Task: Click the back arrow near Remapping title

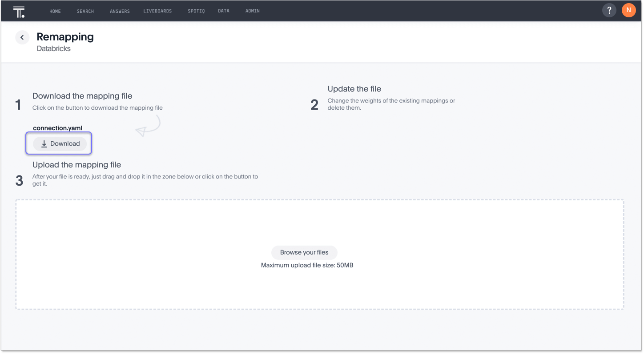Action: click(x=22, y=37)
